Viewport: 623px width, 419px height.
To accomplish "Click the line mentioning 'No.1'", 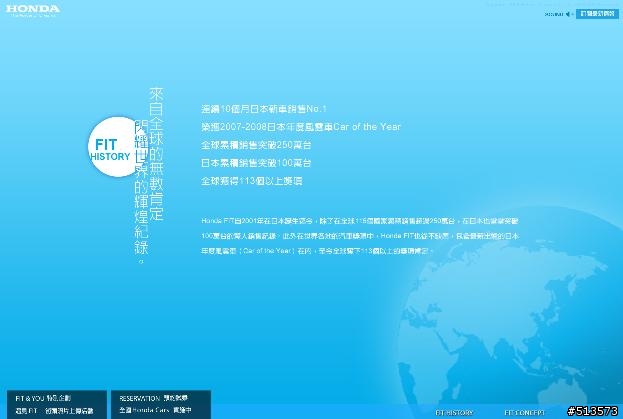I will (264, 109).
